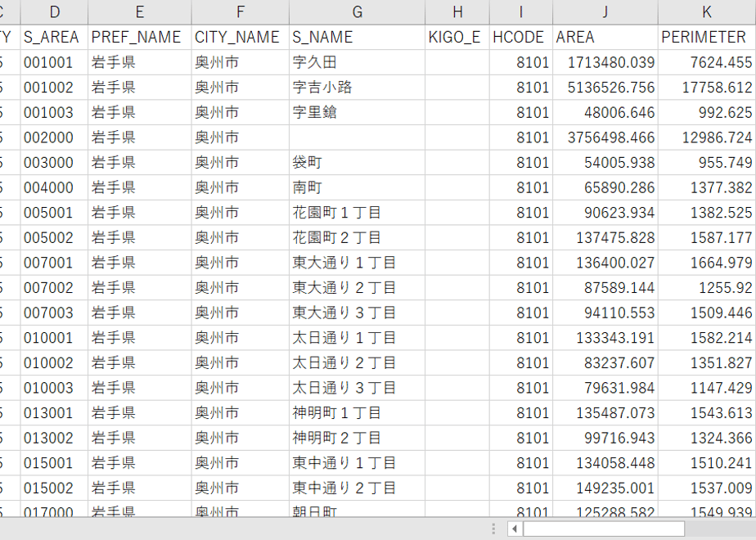Click S_NAME cell 太日通り２丁目
Viewport: 756px width, 540px height.
click(358, 363)
